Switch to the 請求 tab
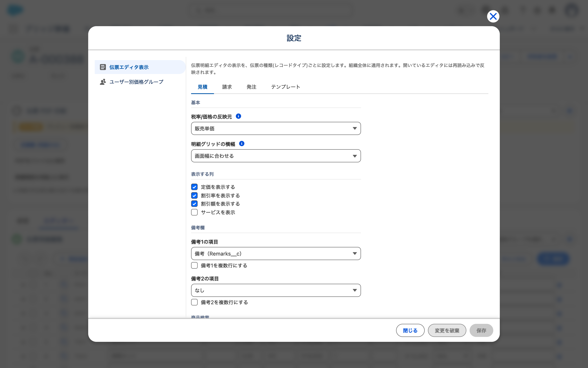588x368 pixels. pos(227,87)
